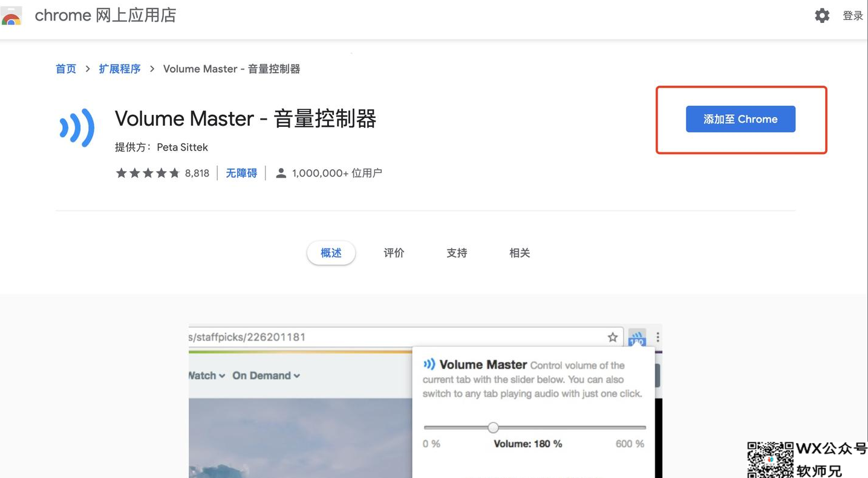Click the Volume: 180 % label
The image size is (868, 478).
click(527, 444)
